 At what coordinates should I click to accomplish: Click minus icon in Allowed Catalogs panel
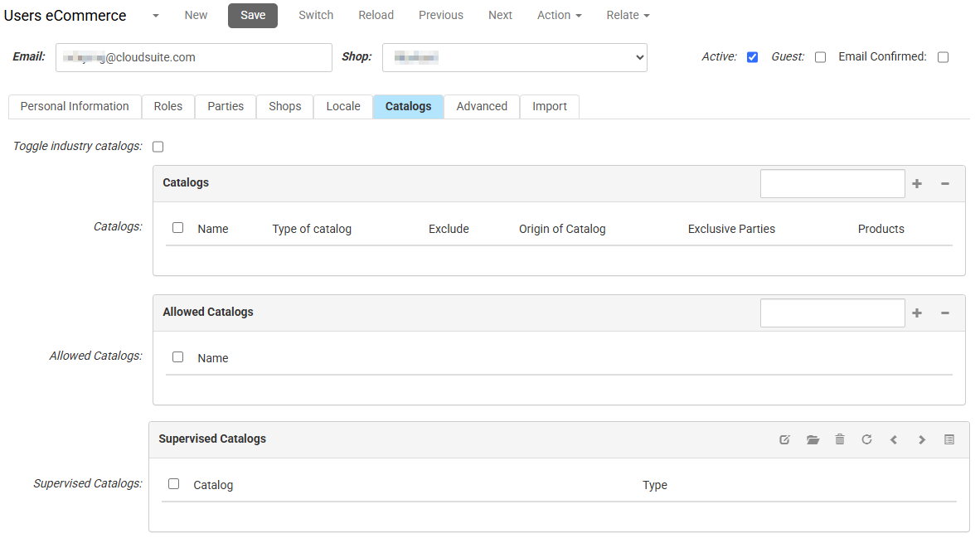[x=944, y=313]
